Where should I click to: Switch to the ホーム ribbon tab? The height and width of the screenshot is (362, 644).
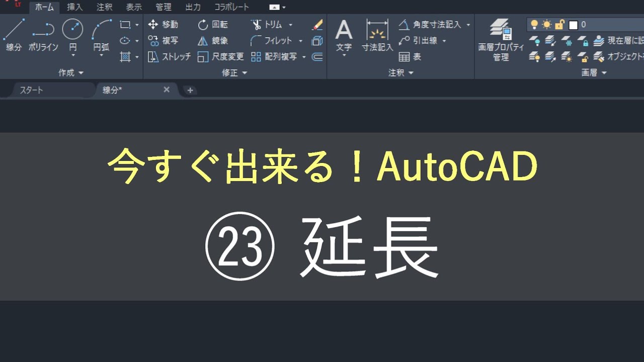[45, 7]
